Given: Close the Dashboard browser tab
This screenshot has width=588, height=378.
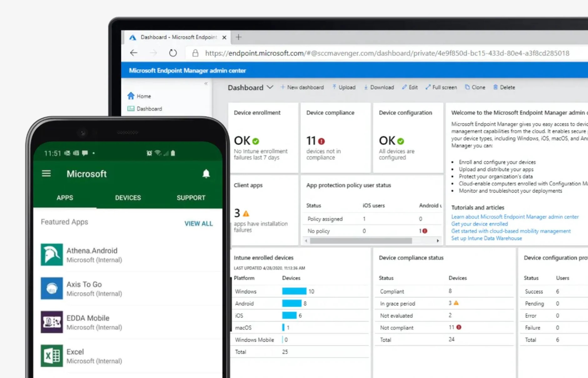Looking at the screenshot, I should click(x=224, y=37).
